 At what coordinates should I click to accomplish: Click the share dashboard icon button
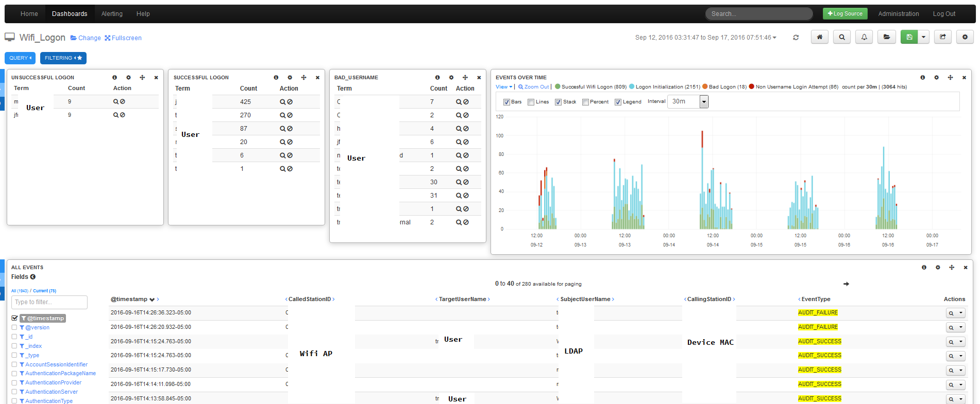point(943,37)
